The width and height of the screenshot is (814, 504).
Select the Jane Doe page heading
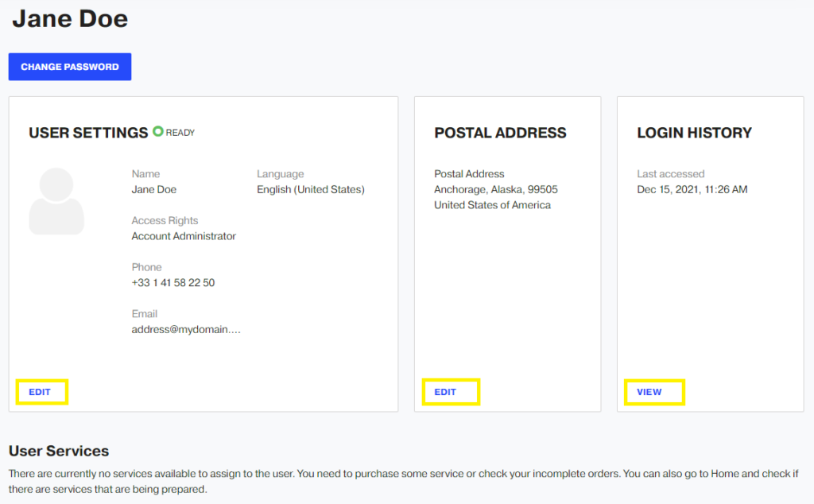69,18
